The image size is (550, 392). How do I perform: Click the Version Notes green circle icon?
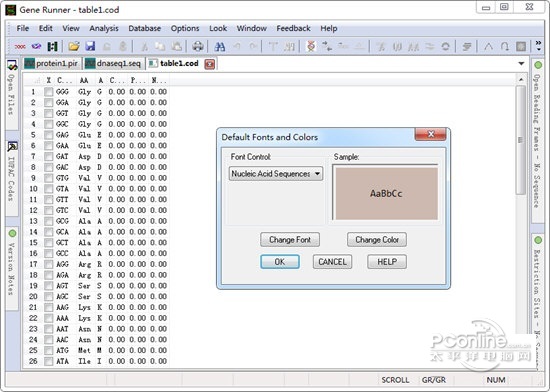12,234
